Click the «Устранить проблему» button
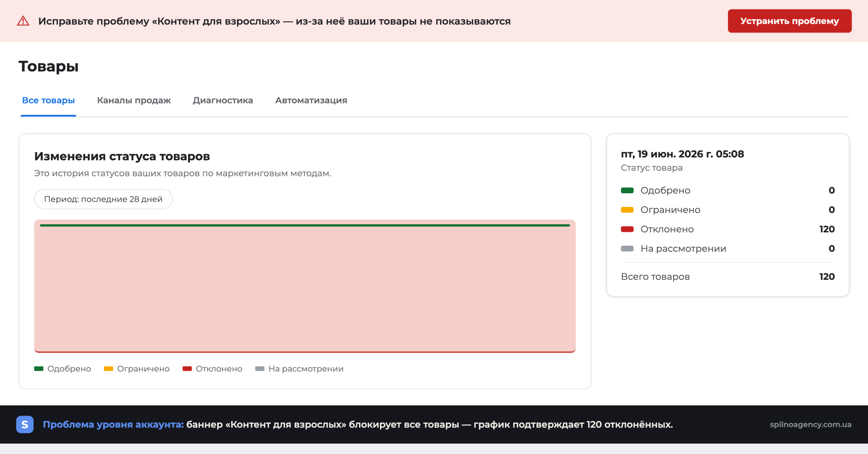868x454 pixels. (x=789, y=21)
